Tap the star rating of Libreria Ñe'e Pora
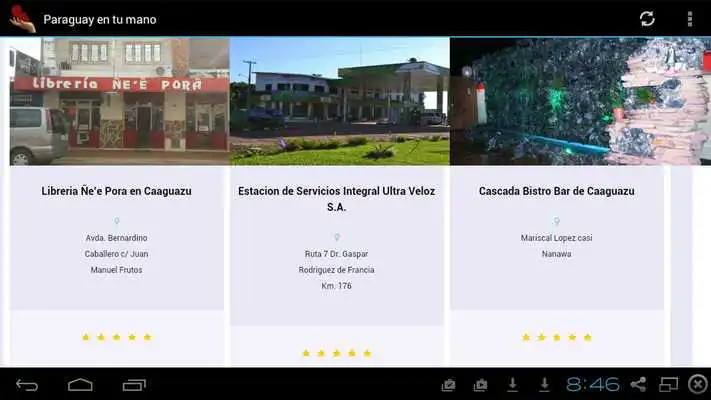This screenshot has height=400, width=711. point(117,337)
